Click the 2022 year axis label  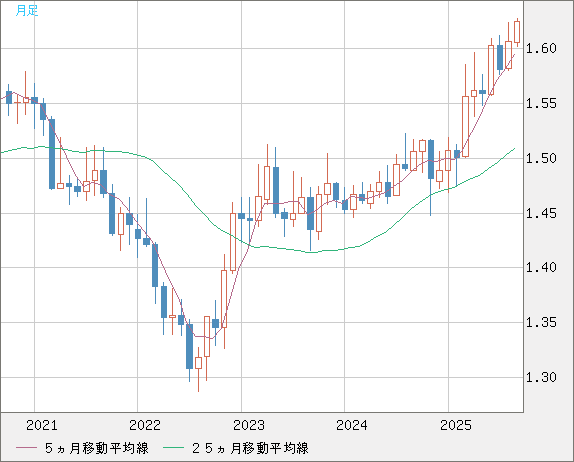tap(145, 425)
